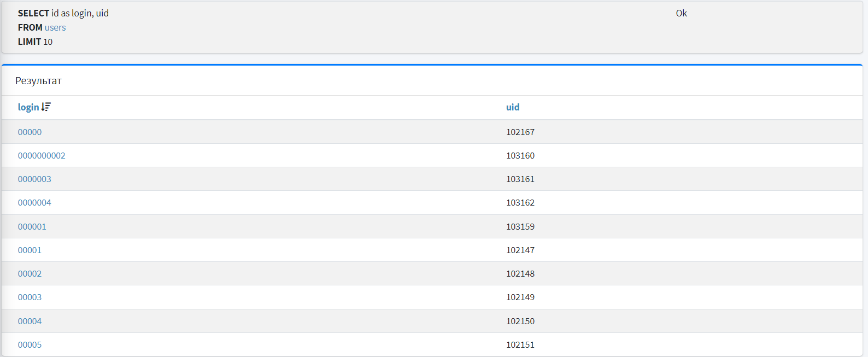This screenshot has width=868, height=357.
Task: Sort results by login column header
Action: pos(28,107)
